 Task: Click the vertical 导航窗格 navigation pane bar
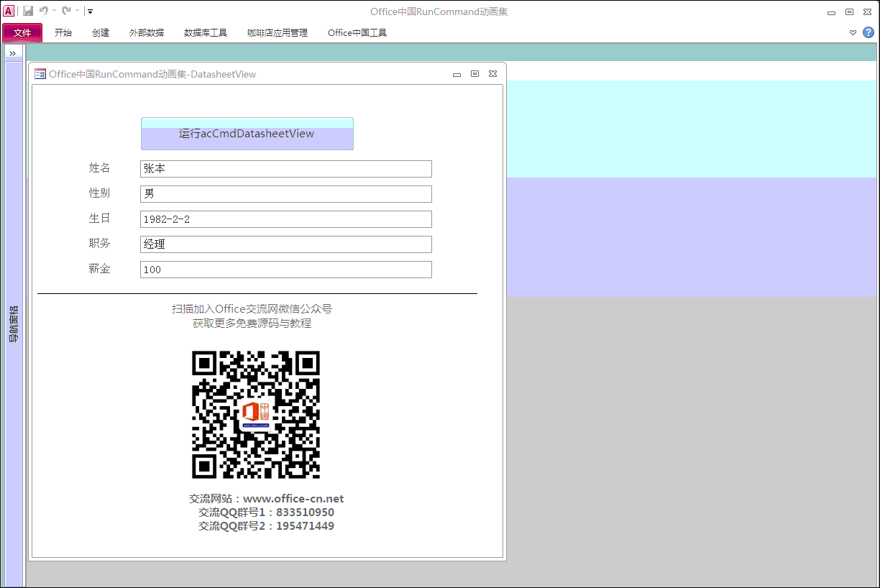(14, 324)
